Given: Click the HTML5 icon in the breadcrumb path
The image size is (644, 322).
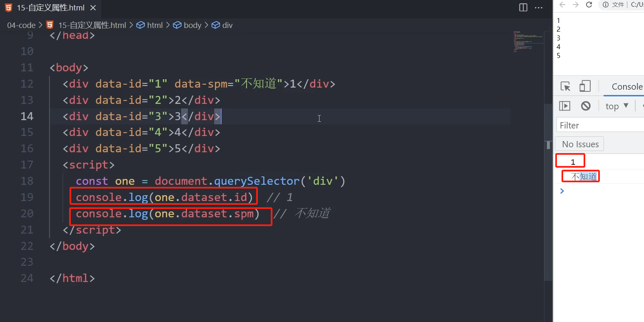Looking at the screenshot, I should tap(50, 25).
